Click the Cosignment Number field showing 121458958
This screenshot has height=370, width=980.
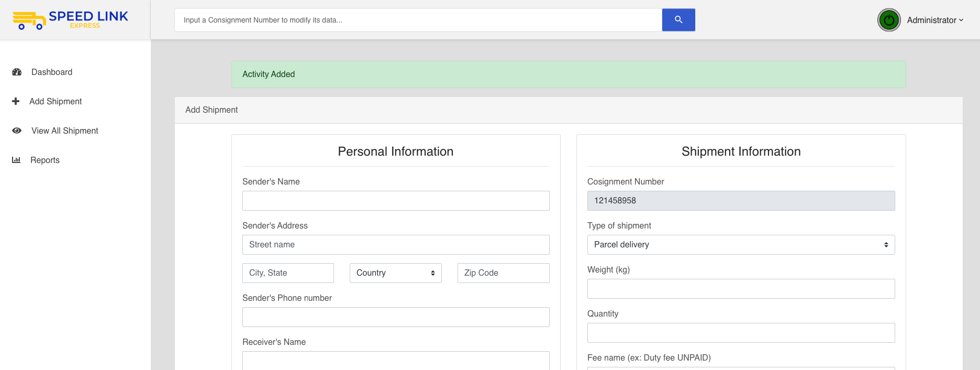click(741, 201)
